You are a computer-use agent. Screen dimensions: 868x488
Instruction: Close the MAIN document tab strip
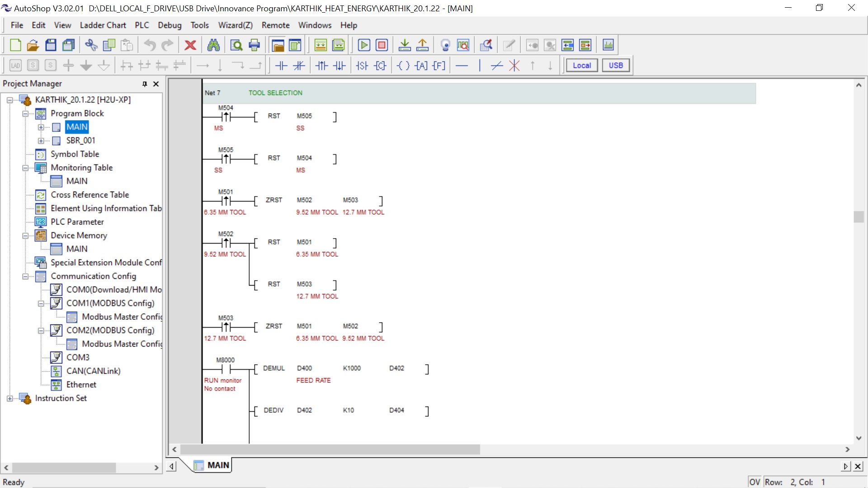858,466
